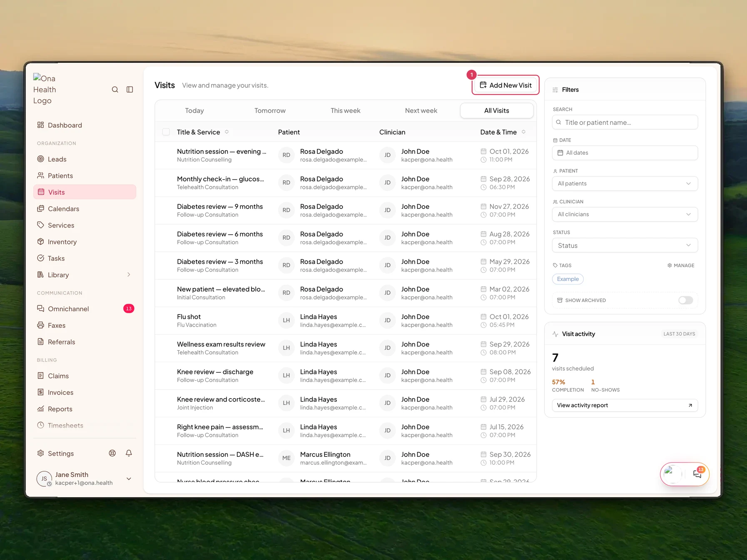Go to Dashboard in the sidebar

click(85, 125)
